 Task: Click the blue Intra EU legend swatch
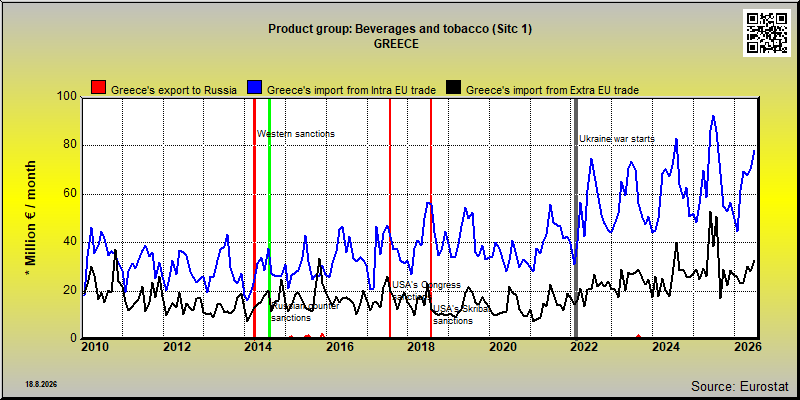tap(255, 88)
